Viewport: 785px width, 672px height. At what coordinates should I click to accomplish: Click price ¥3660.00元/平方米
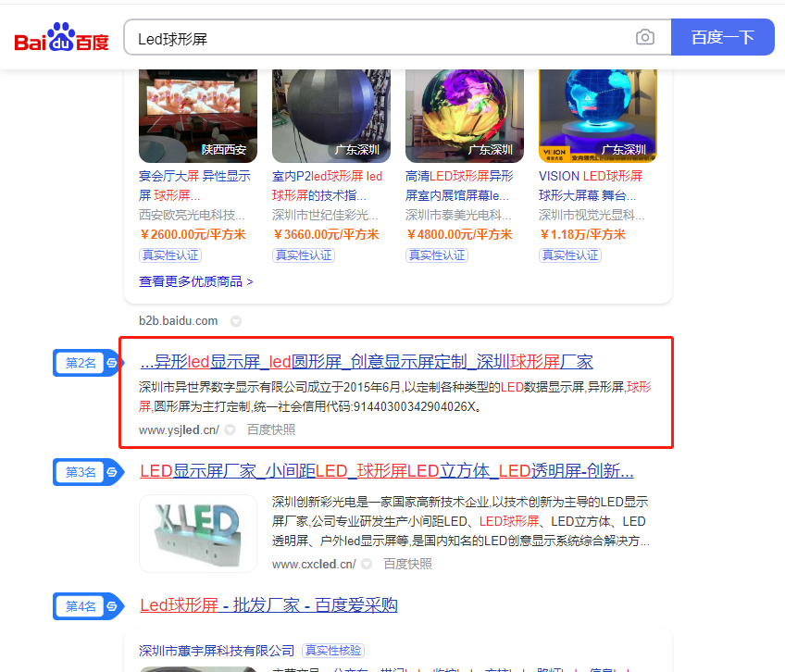(x=326, y=234)
